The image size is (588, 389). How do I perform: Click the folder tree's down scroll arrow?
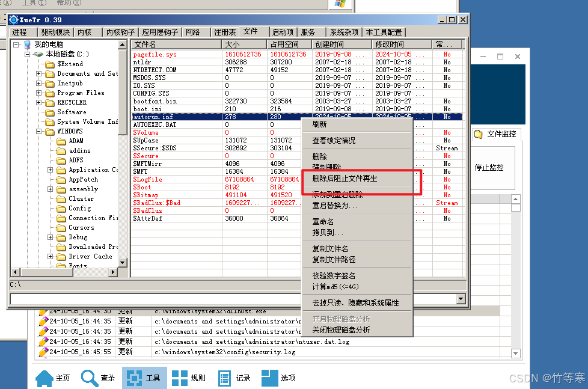point(123,263)
